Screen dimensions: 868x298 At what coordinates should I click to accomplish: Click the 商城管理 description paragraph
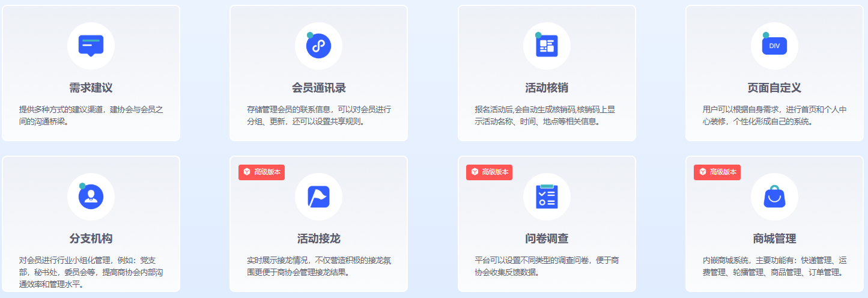click(774, 266)
